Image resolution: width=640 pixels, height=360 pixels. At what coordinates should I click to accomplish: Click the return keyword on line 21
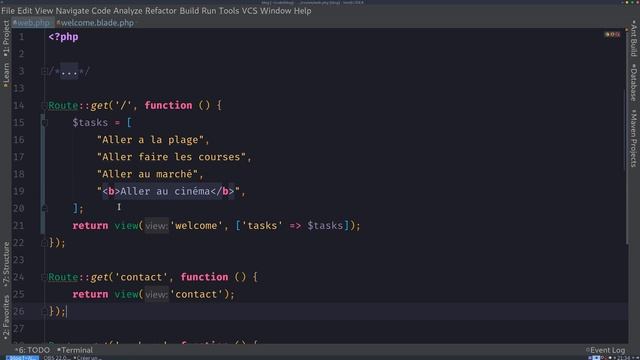click(x=90, y=226)
